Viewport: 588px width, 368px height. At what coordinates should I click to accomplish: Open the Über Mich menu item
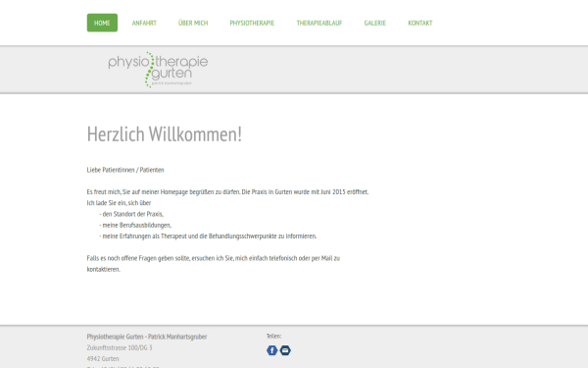[193, 23]
